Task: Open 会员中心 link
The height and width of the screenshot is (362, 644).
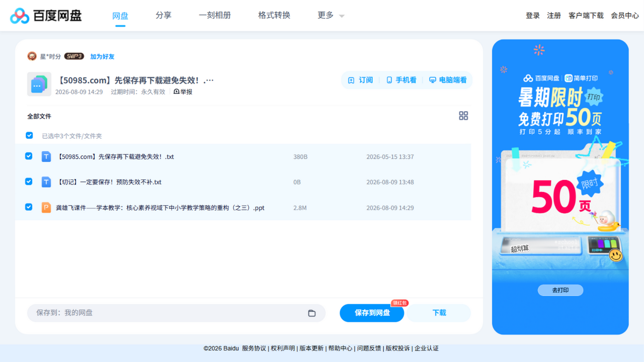Action: [625, 16]
